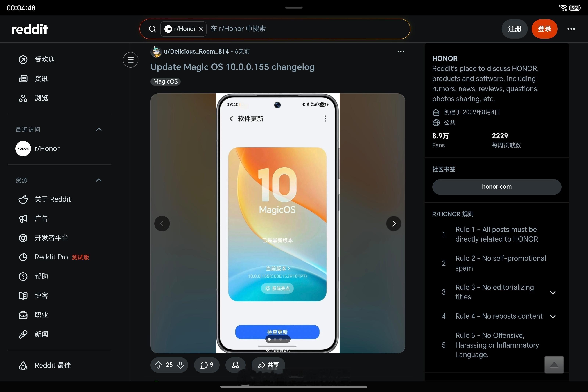Open the 博客 blog link

[x=60, y=295]
